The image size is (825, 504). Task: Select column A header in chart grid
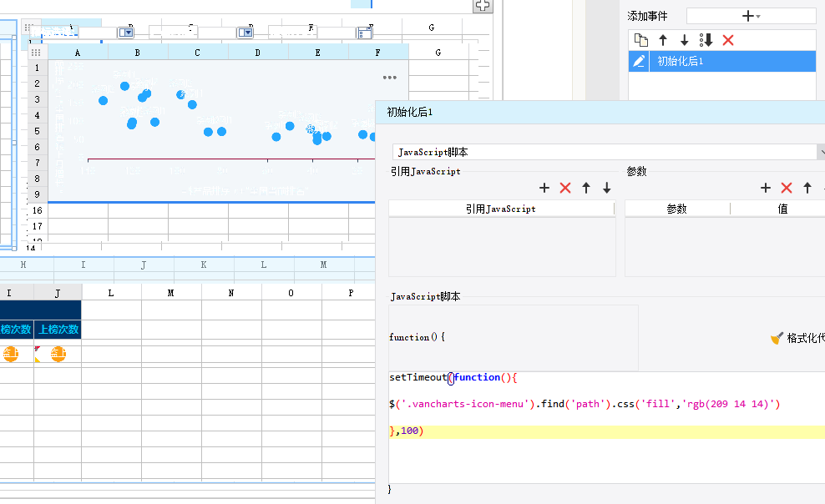(78, 53)
